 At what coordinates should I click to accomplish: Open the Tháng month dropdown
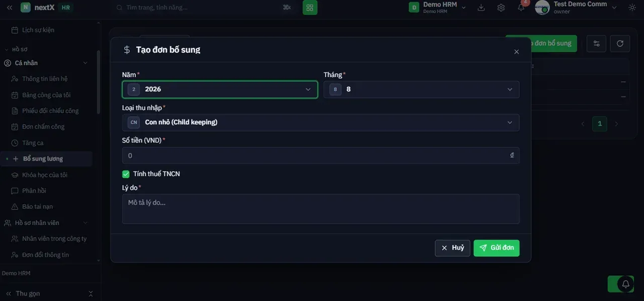tap(422, 90)
